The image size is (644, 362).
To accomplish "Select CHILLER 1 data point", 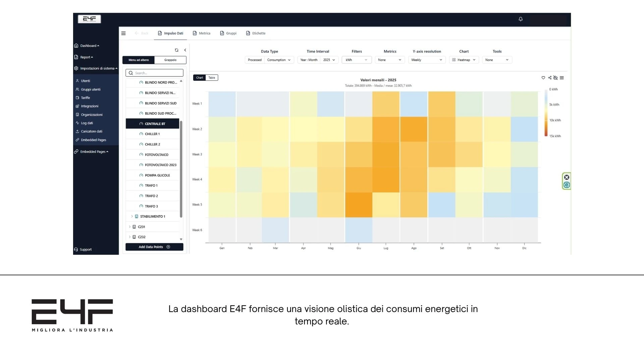I will click(153, 134).
